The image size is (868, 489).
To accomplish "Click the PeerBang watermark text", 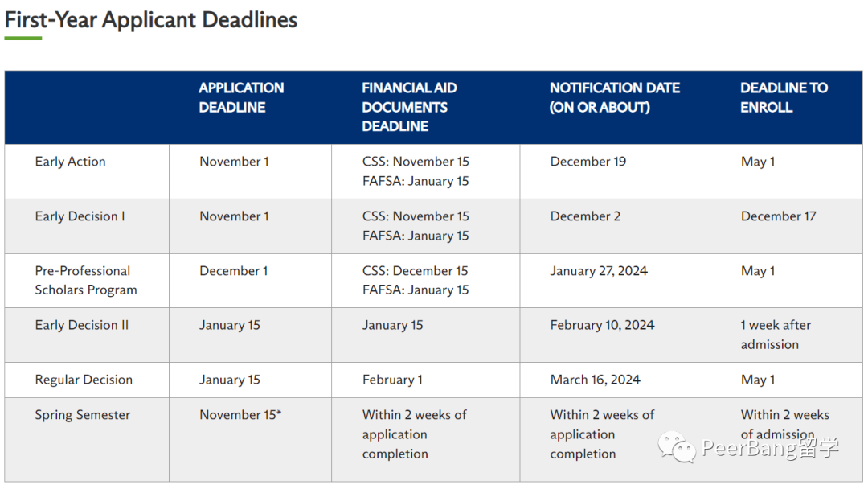I will tap(770, 447).
